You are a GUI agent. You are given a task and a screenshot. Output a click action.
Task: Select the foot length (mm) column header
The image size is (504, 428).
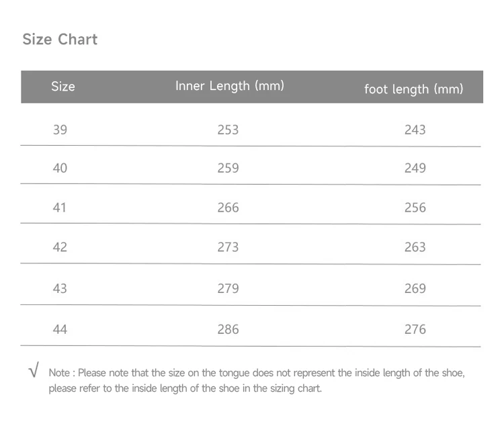pos(414,89)
